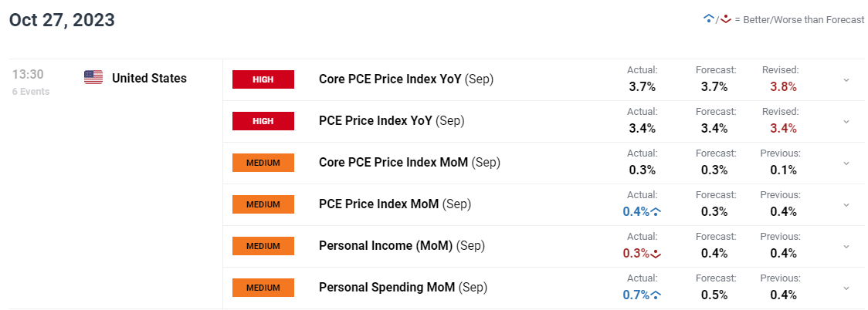
Task: Select the United States country label
Action: 149,78
